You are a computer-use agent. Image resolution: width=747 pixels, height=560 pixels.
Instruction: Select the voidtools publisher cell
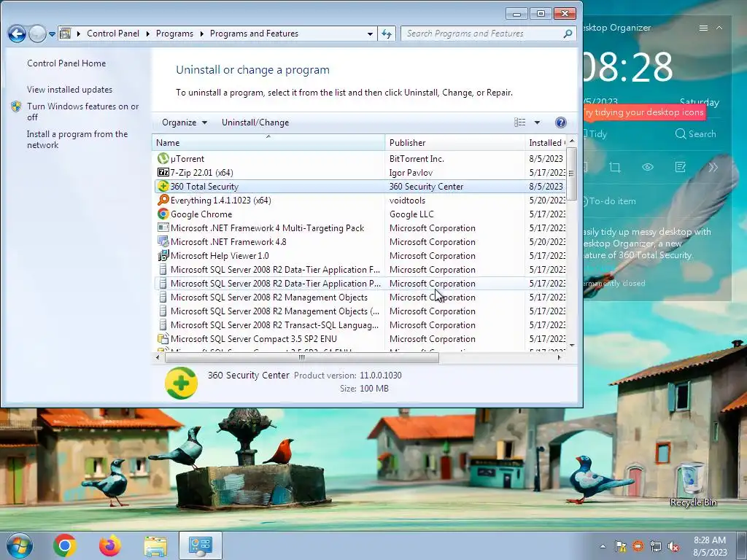(x=407, y=200)
